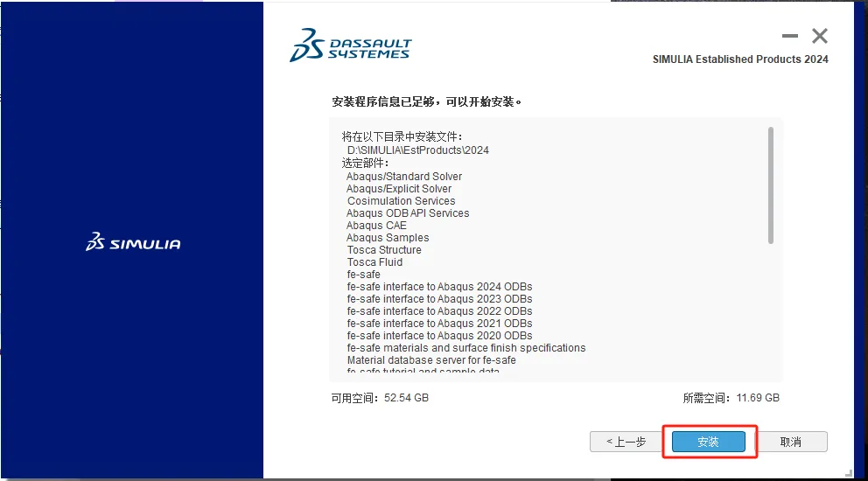Click fe-safe interface to Abaqus 2024 ODBs
868x481 pixels.
pyautogui.click(x=439, y=286)
